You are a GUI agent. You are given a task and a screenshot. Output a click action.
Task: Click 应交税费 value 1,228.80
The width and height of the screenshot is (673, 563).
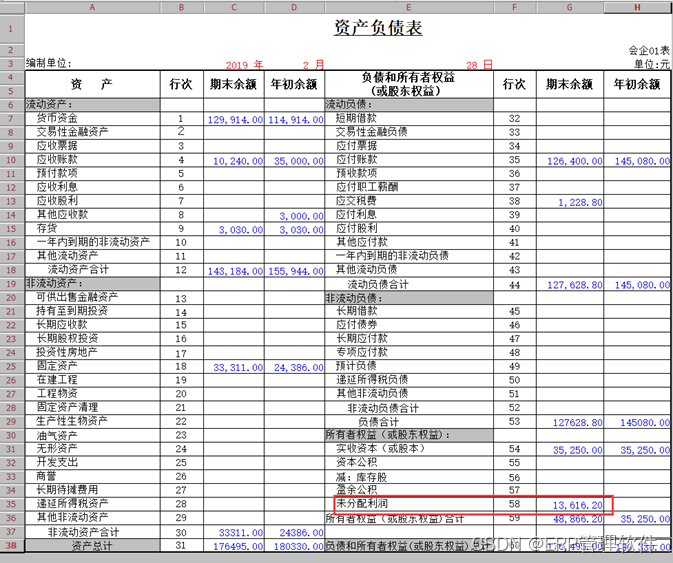580,202
